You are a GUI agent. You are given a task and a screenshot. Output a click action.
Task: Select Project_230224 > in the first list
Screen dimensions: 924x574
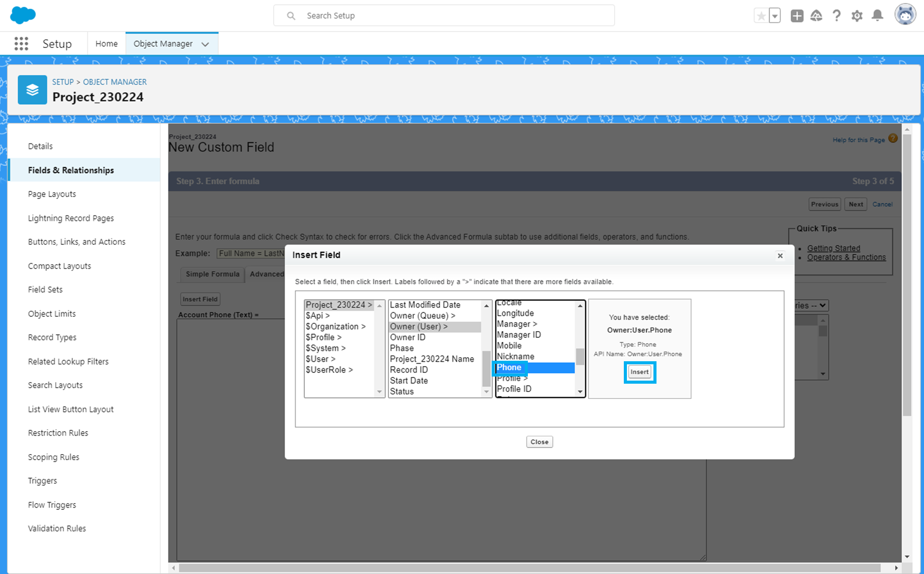pyautogui.click(x=339, y=305)
